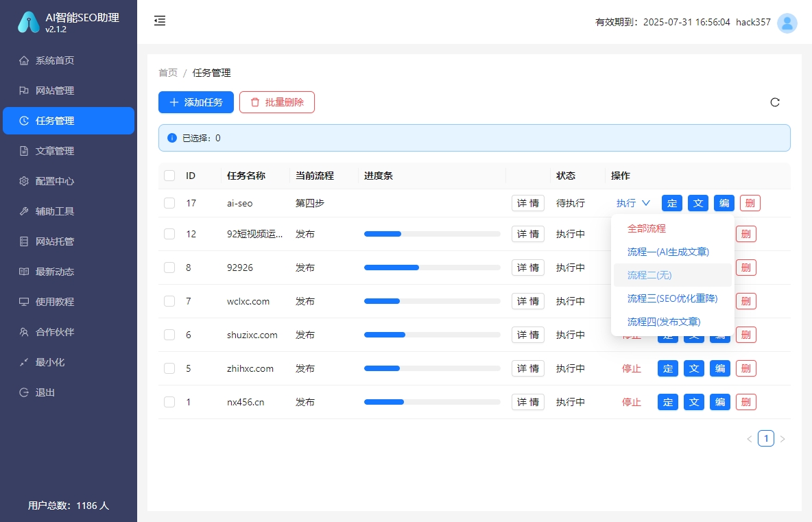Click 最小化 in the sidebar
This screenshot has height=522, width=812.
69,362
